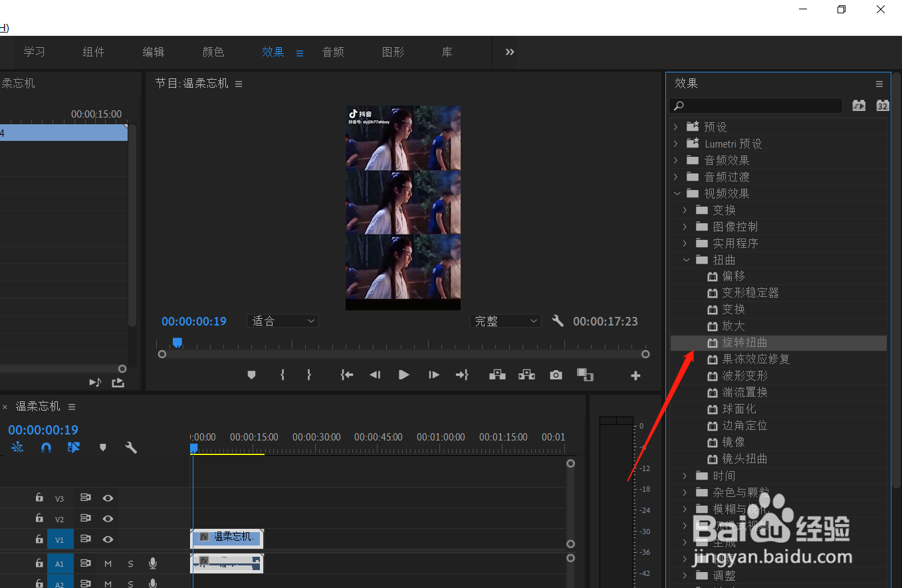902x588 pixels.
Task: Click the Lift button
Action: [497, 375]
